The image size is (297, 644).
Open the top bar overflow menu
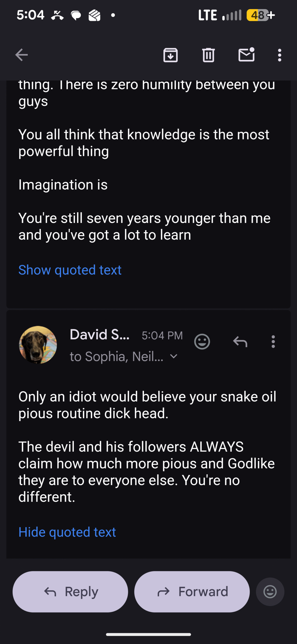tap(279, 55)
